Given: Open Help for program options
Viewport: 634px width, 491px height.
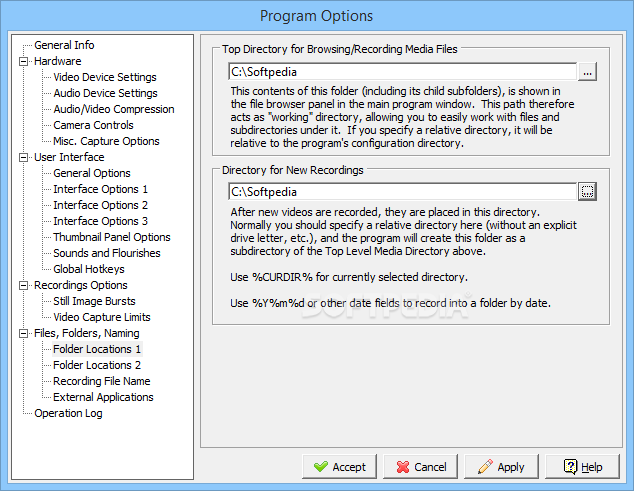Looking at the screenshot, I should [583, 467].
